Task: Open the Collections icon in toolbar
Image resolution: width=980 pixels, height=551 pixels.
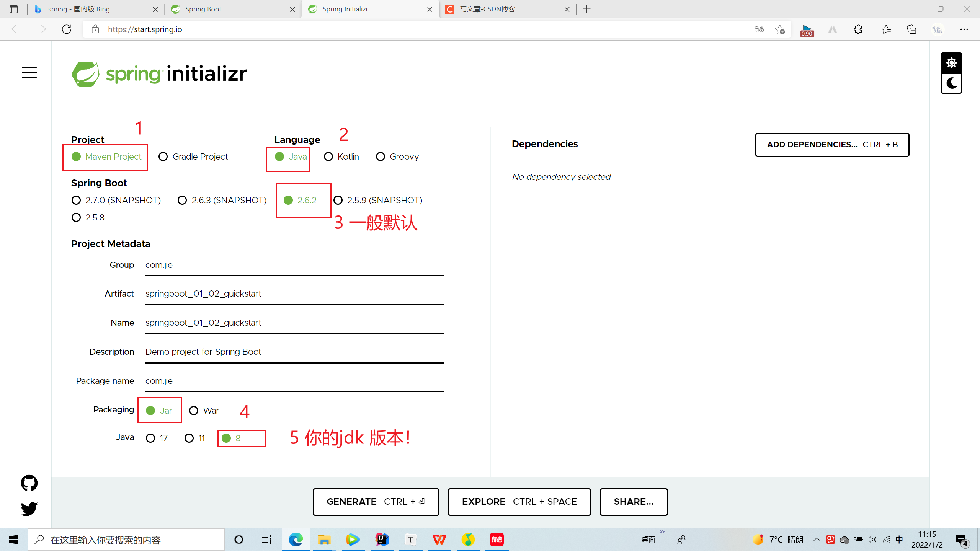Action: pos(911,29)
